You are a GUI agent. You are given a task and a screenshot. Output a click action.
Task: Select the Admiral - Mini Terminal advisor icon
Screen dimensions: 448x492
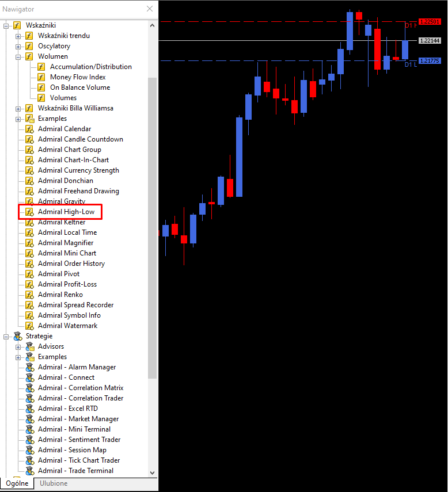click(x=30, y=429)
